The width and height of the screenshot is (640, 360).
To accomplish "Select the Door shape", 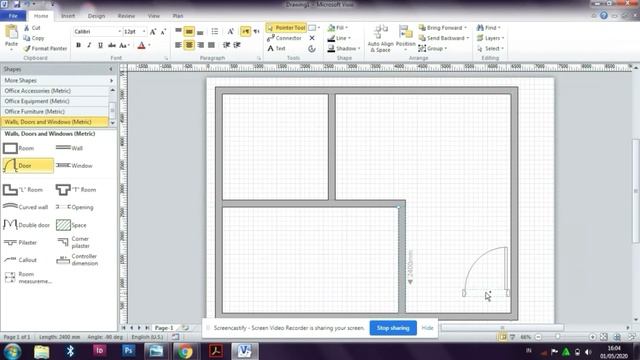I will tap(28, 165).
